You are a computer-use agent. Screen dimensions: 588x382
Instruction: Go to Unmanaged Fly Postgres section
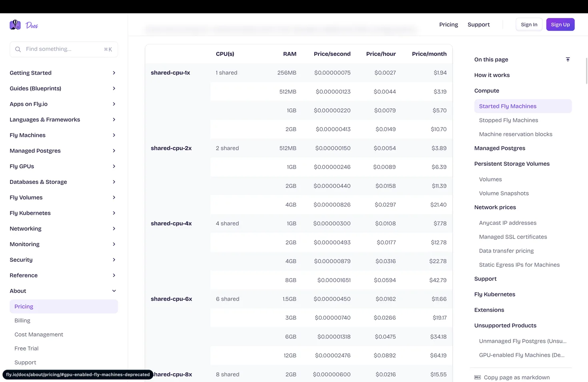coord(522,341)
